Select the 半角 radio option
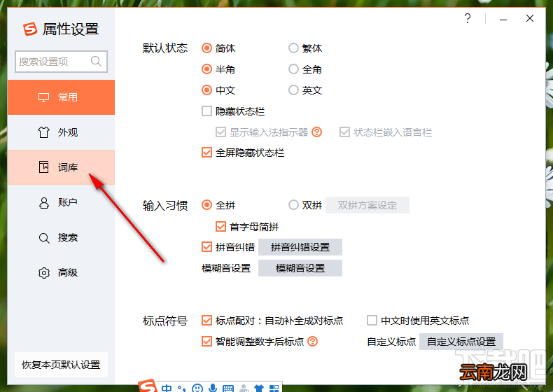 [206, 69]
